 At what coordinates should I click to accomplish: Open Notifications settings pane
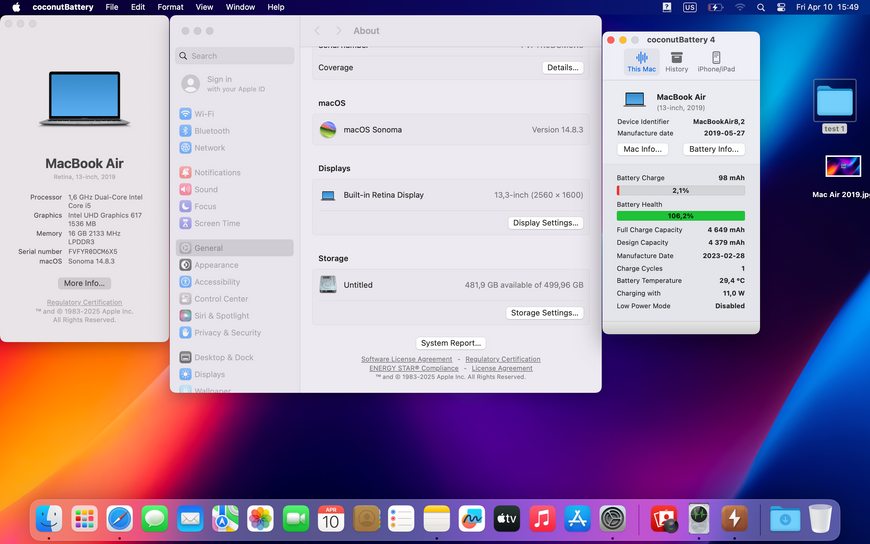(235, 173)
